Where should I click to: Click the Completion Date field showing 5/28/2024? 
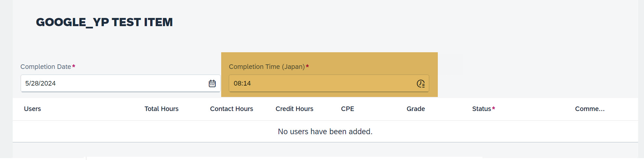click(x=121, y=83)
